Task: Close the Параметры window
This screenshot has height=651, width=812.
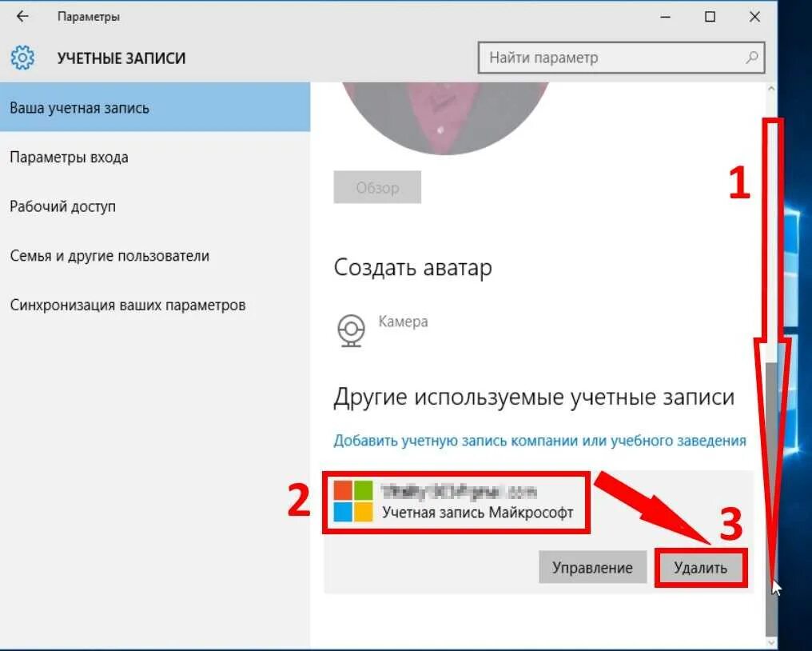Action: pyautogui.click(x=754, y=17)
